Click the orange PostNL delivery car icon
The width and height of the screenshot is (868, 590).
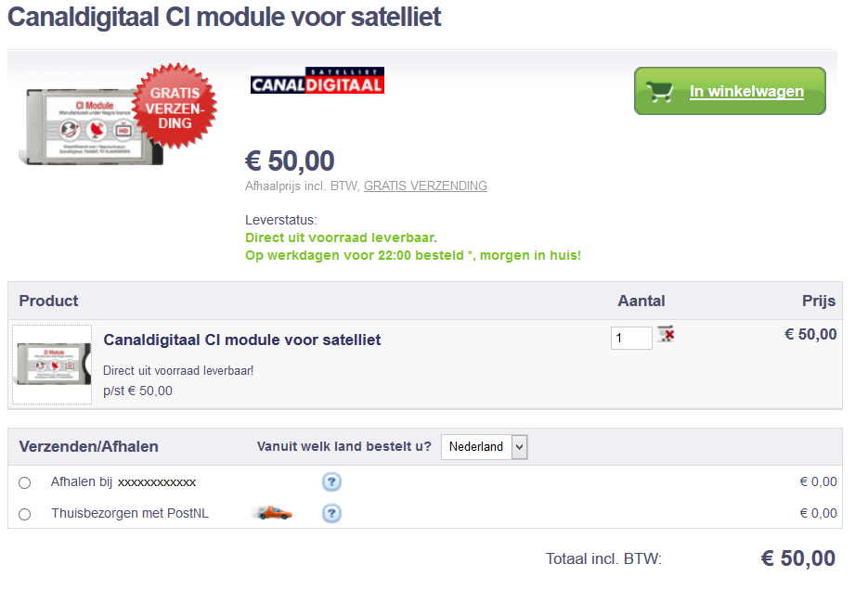pos(274,513)
